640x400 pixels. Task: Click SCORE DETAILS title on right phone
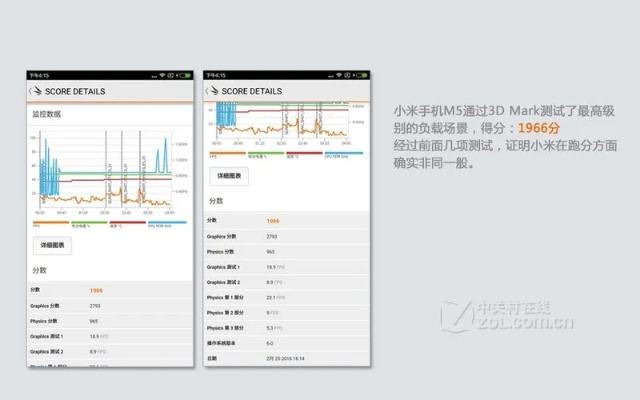pos(252,91)
